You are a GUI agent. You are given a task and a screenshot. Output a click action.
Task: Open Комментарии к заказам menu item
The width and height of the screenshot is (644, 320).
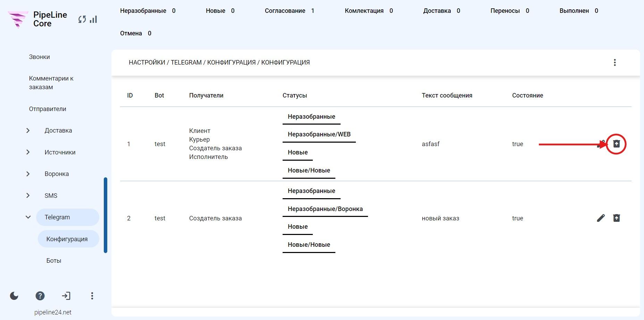point(51,83)
